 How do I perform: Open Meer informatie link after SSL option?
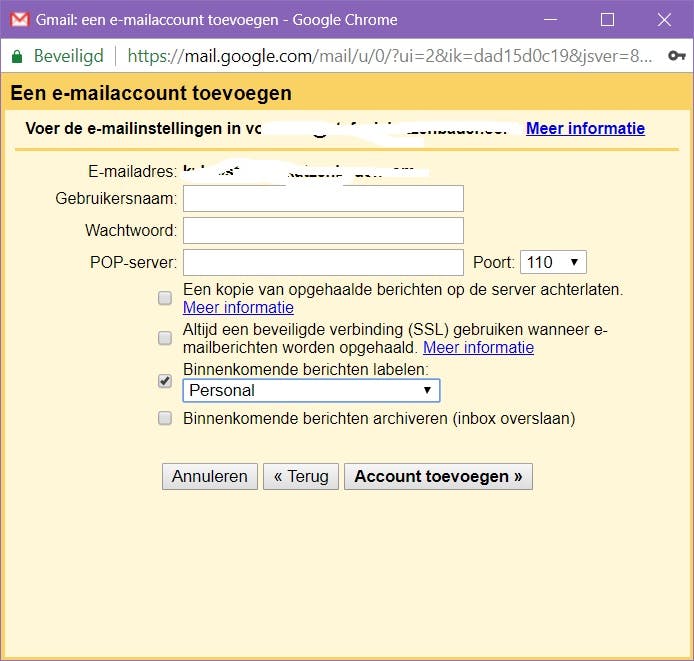(478, 348)
